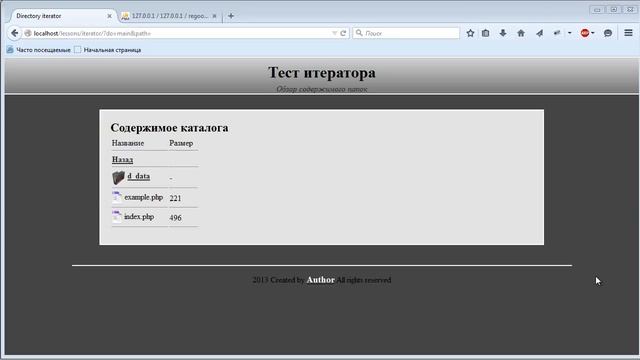Click the size value 496
This screenshot has height=360, width=640.
[x=176, y=218]
